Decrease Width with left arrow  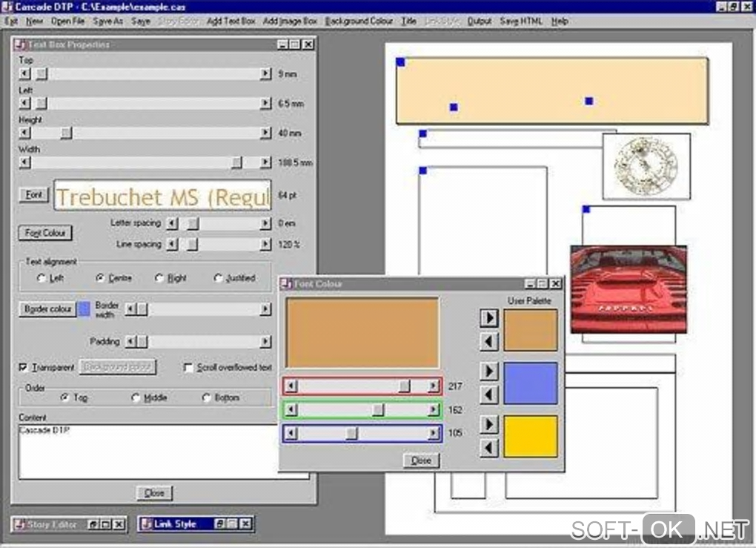(x=24, y=162)
